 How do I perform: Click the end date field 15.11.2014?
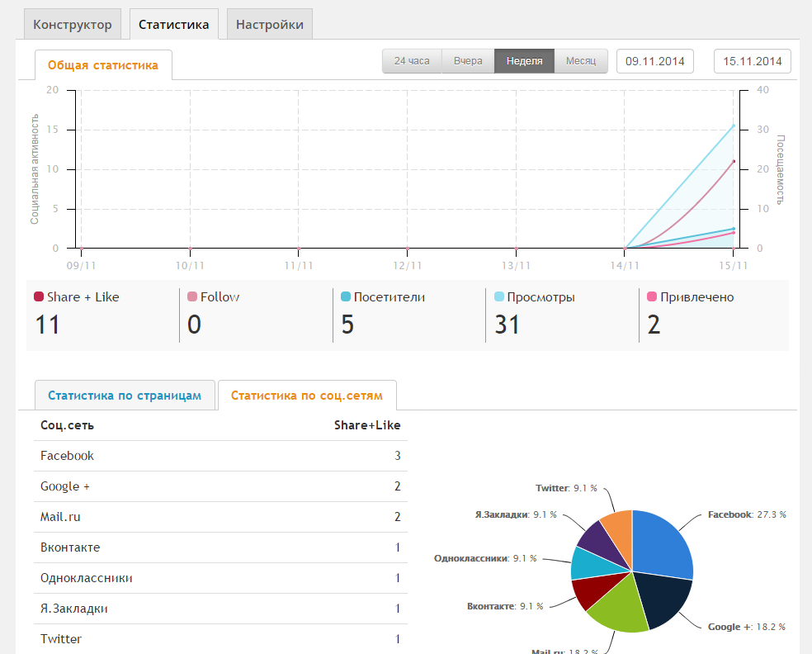click(752, 61)
